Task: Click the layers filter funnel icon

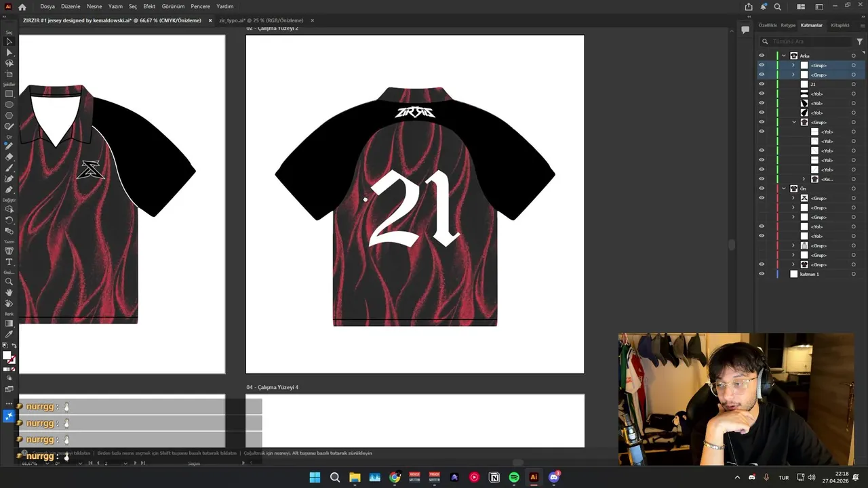Action: (859, 41)
